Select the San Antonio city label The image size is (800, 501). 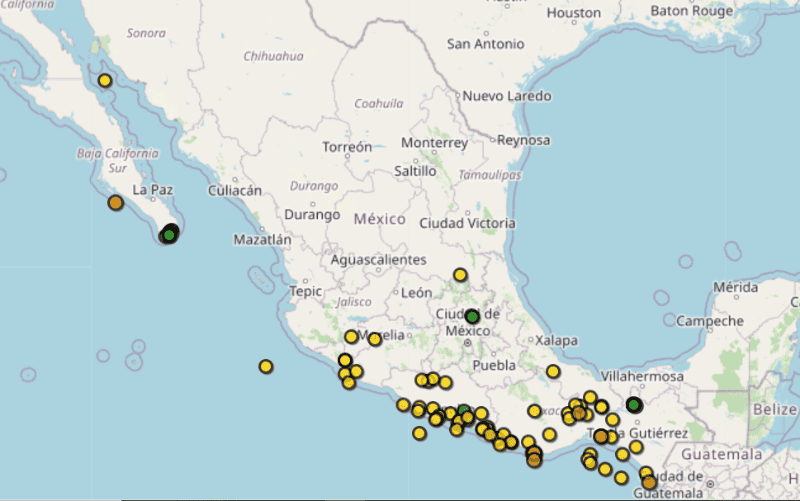[485, 44]
